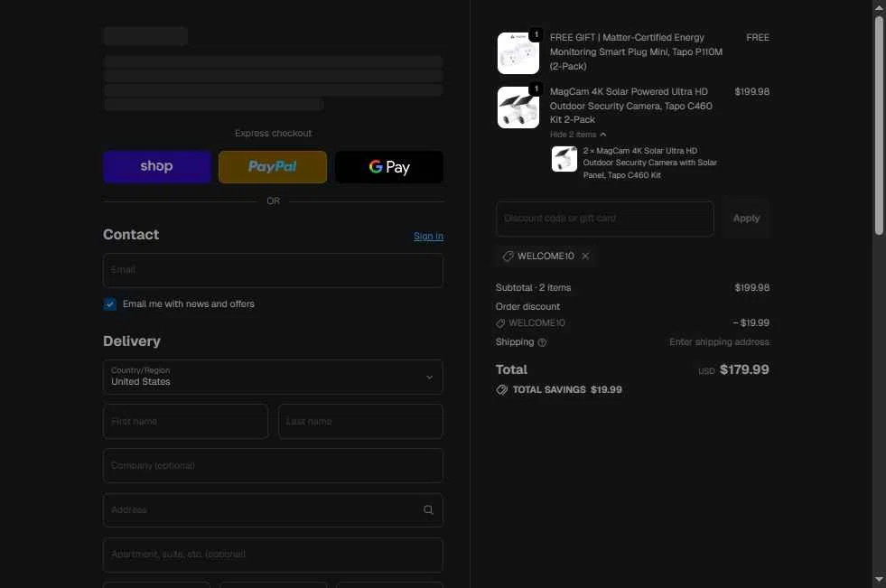Open the Country/Region dropdown
Viewport: 886px width, 588px height.
click(274, 377)
